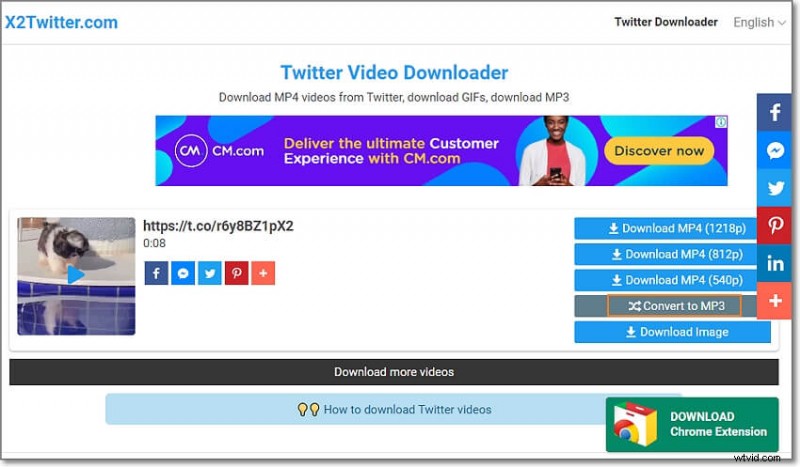Click Pinterest icon in side share bar
800x467 pixels.
[x=774, y=225]
